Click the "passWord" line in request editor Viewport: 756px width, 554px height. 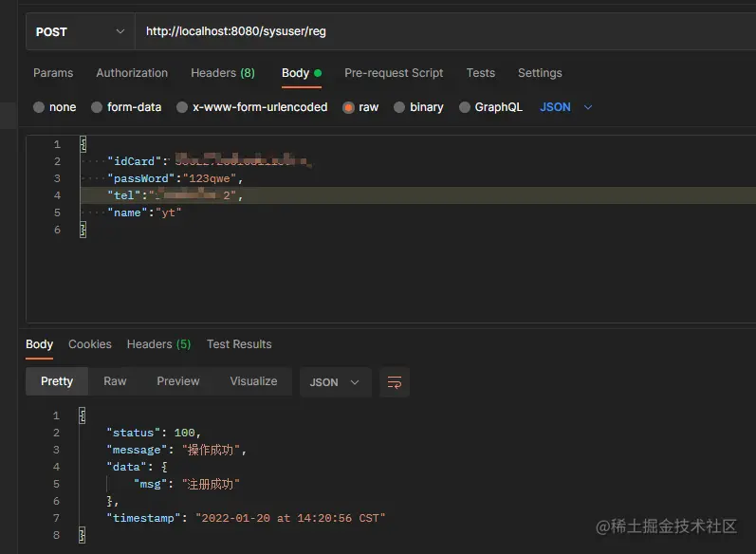coord(175,178)
